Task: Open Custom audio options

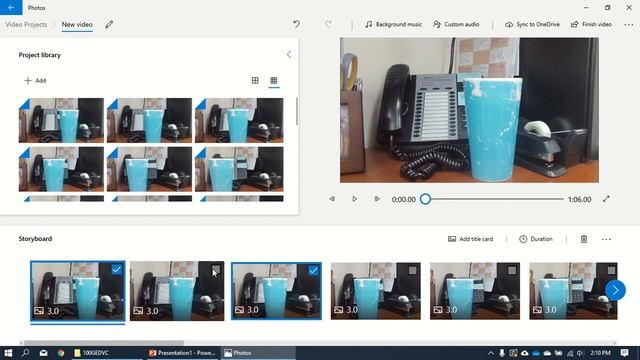Action: (x=456, y=24)
